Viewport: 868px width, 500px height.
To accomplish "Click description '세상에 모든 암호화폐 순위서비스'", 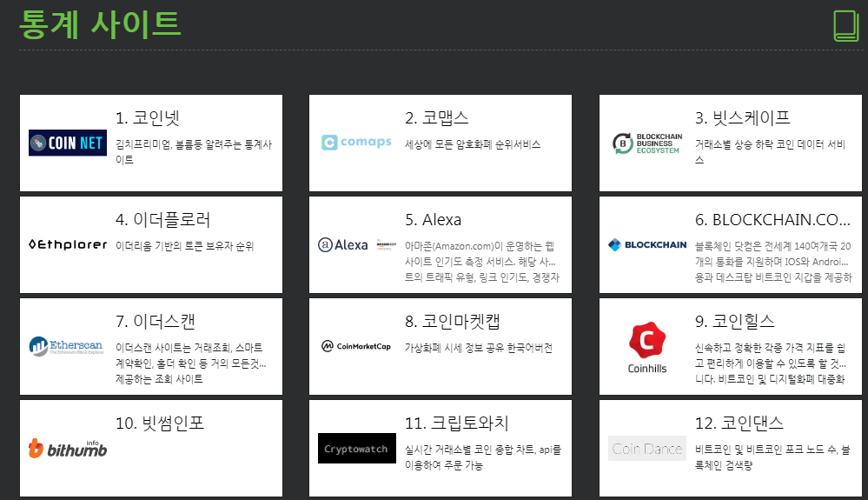I will (472, 144).
